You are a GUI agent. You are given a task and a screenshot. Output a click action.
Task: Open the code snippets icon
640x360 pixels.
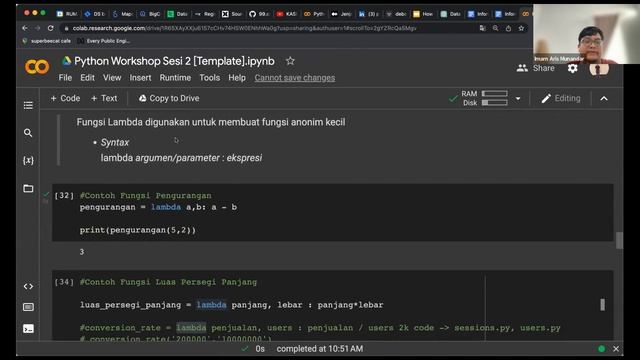click(x=28, y=287)
